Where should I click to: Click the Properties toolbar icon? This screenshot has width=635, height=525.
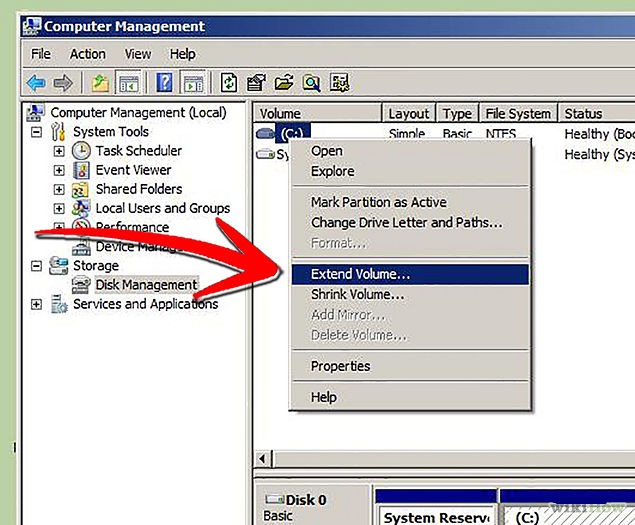click(256, 83)
